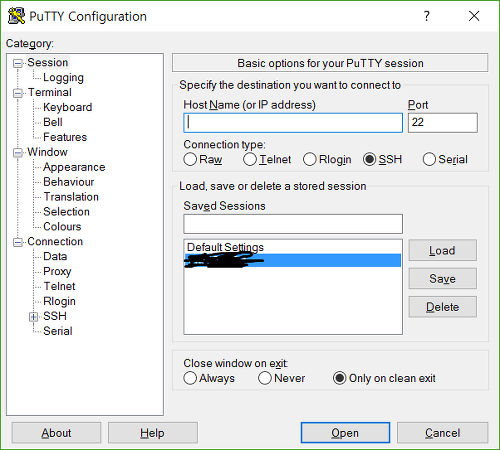This screenshot has height=450, width=500.
Task: Collapse the Terminal tree node
Action: (18, 93)
